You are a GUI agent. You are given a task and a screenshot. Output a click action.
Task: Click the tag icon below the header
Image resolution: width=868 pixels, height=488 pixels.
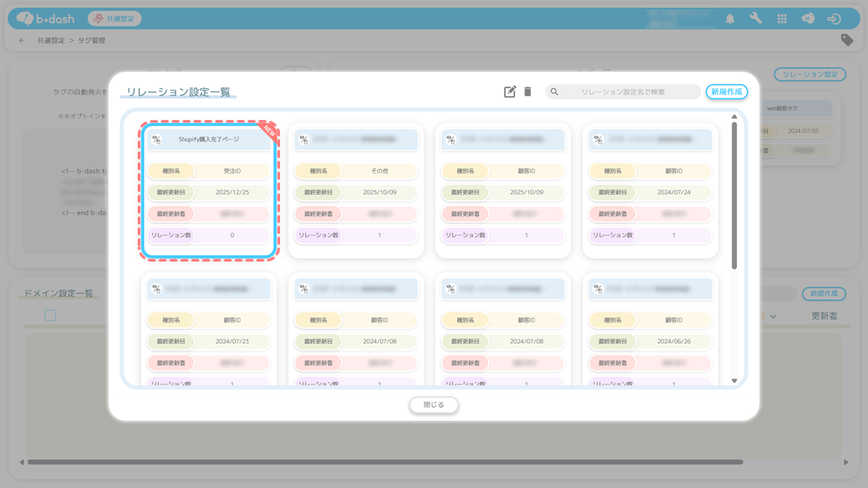click(x=846, y=40)
